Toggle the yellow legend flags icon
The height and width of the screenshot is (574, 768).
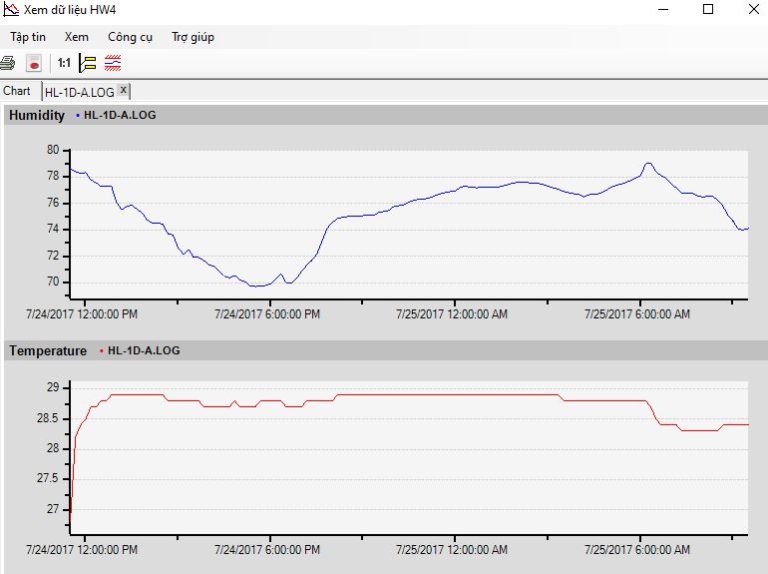tap(88, 63)
